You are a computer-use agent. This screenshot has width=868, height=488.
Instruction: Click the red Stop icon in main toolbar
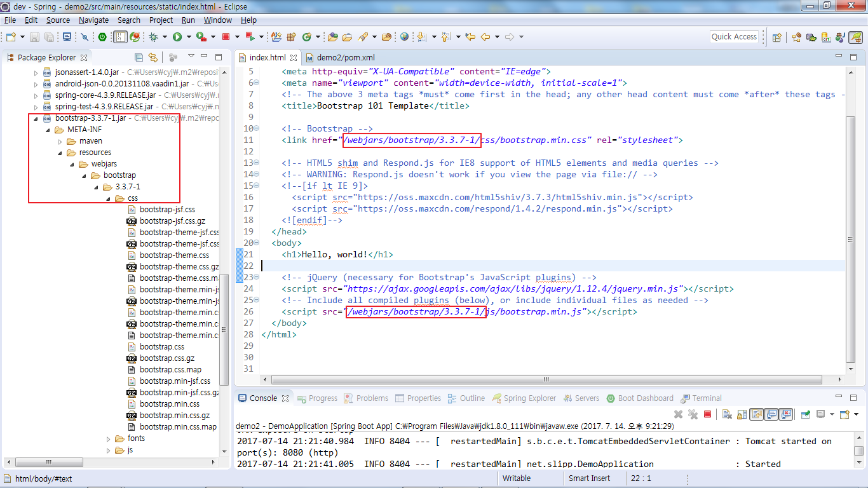[226, 37]
